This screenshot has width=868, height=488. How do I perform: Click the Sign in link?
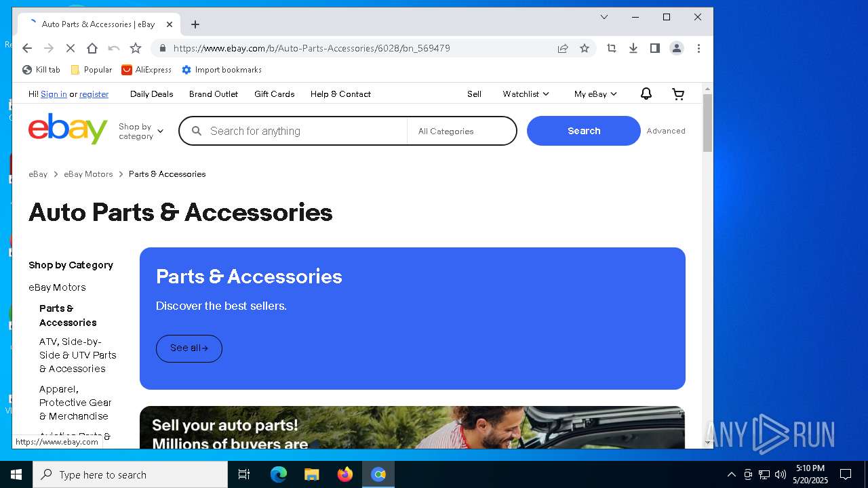tap(54, 94)
